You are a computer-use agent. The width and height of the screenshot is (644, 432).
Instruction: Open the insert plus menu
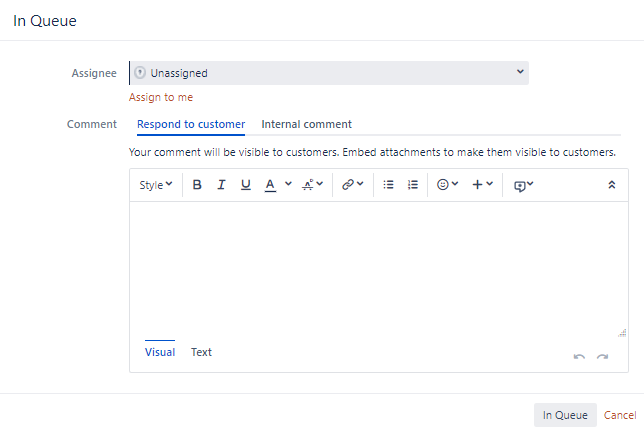point(482,185)
